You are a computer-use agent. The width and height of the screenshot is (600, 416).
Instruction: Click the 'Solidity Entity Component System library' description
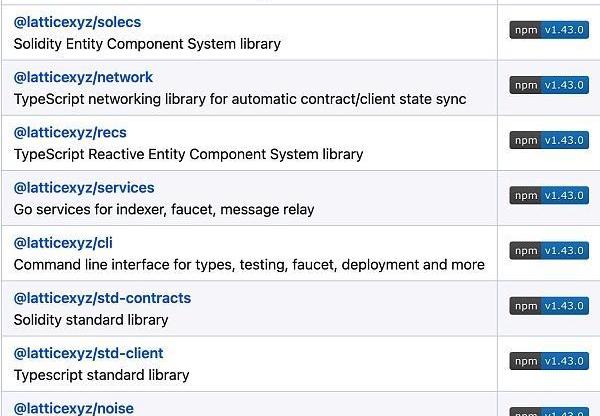147,44
